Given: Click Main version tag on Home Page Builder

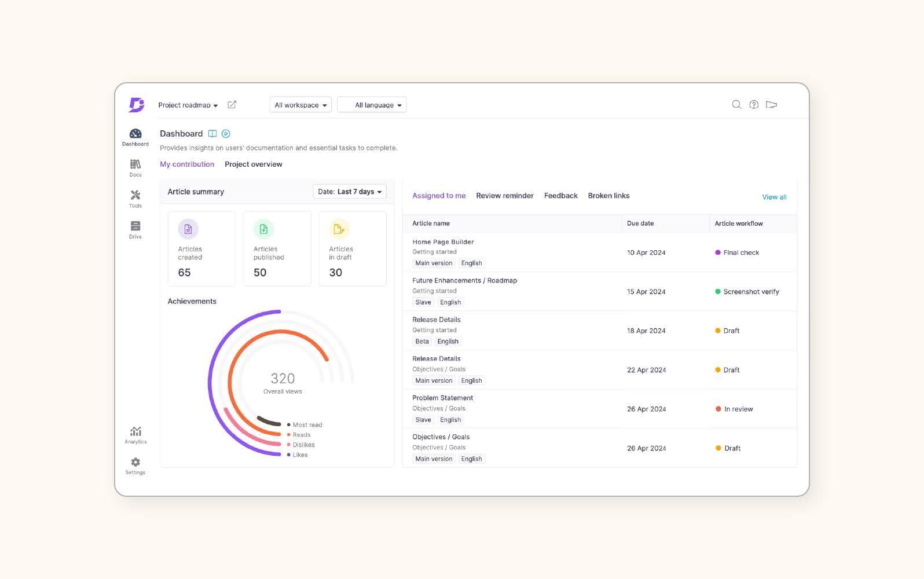Looking at the screenshot, I should (434, 263).
